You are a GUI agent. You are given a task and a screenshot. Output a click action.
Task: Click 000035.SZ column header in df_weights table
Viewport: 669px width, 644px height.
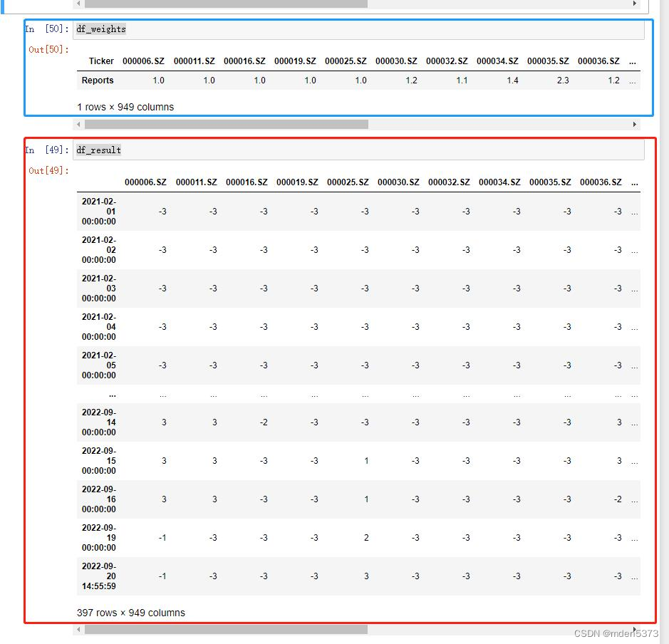548,61
